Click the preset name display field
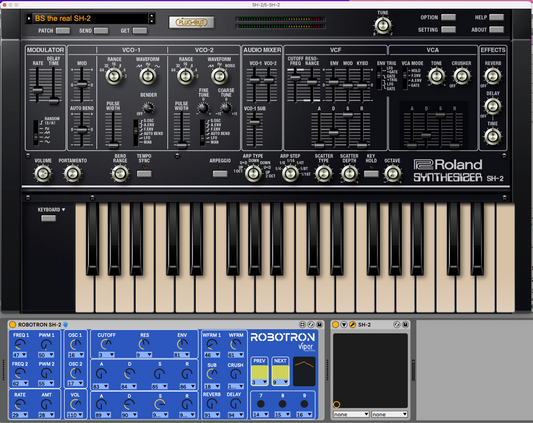The height and width of the screenshot is (423, 533). point(91,18)
